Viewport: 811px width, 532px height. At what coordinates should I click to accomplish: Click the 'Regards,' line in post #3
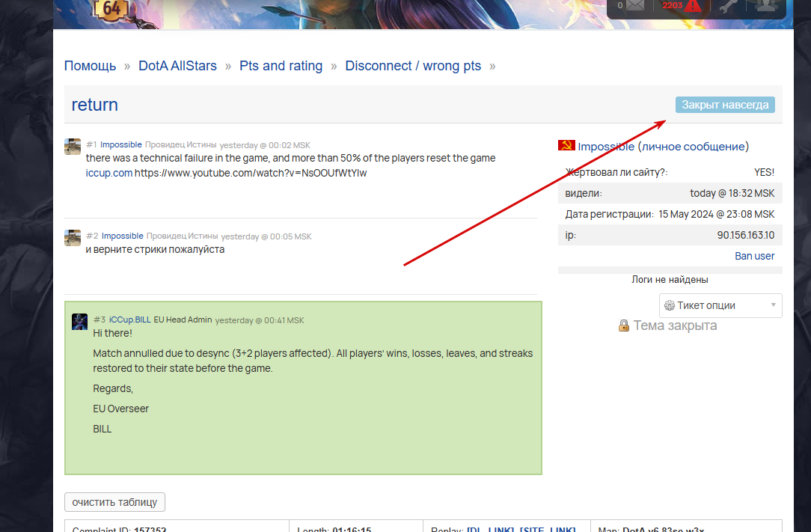113,388
